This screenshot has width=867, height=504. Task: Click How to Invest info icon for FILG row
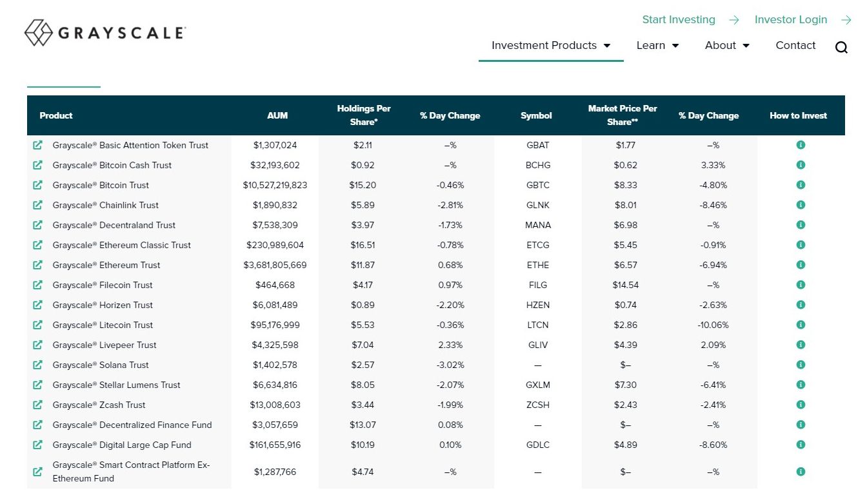click(801, 285)
